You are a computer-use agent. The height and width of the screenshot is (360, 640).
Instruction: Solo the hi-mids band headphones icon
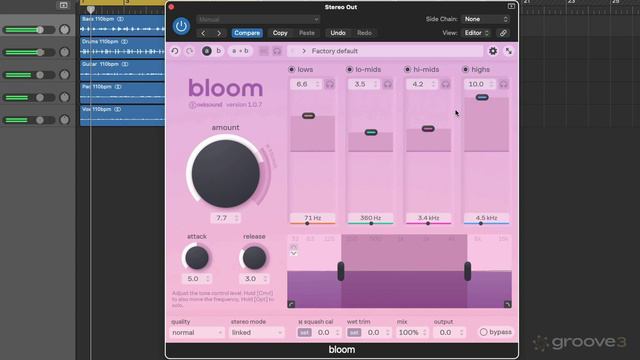tap(446, 84)
